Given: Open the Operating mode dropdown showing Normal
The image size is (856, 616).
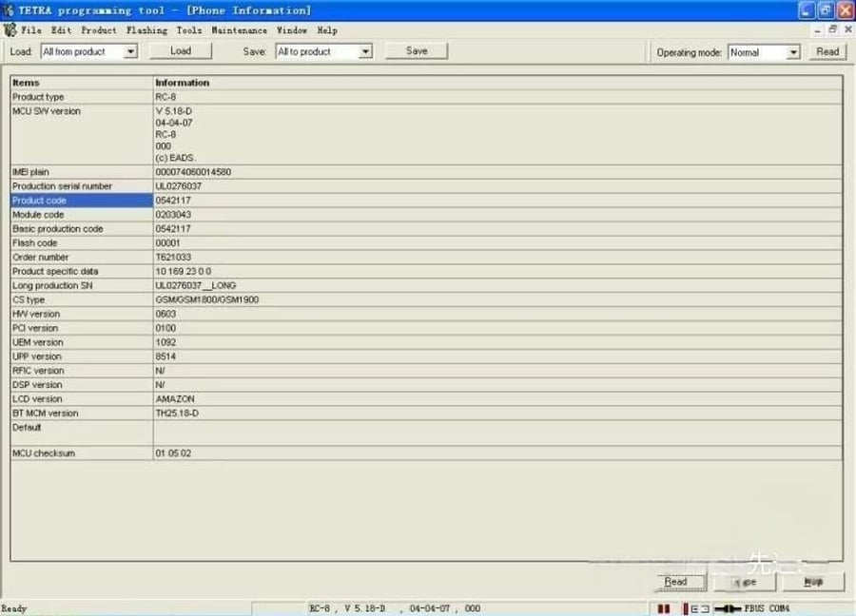Looking at the screenshot, I should [x=764, y=52].
